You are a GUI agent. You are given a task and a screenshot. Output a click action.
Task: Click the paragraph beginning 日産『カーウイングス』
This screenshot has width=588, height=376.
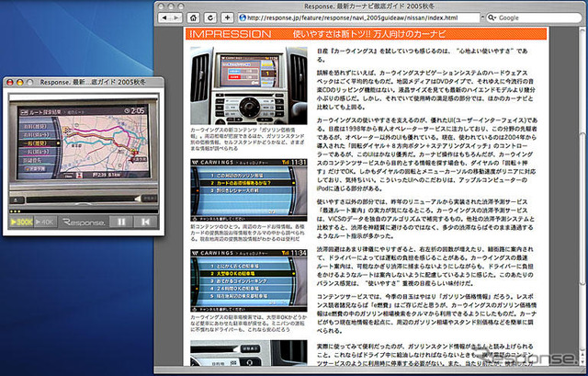(x=423, y=55)
